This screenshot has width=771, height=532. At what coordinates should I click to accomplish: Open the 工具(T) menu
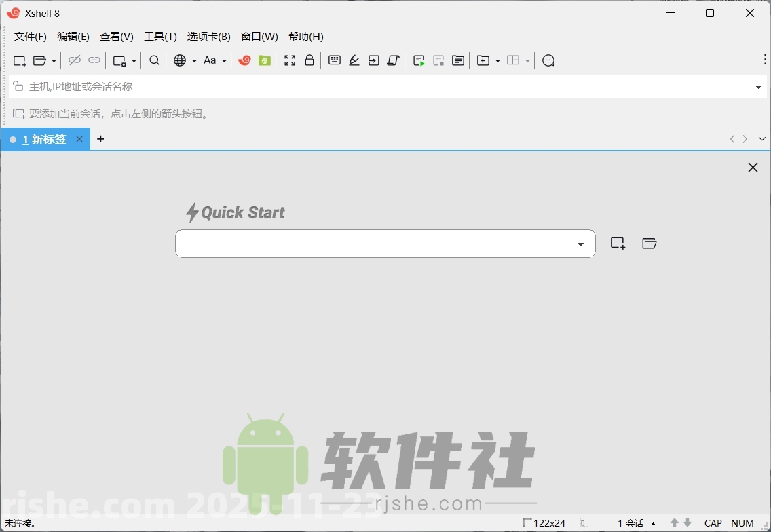click(x=161, y=37)
